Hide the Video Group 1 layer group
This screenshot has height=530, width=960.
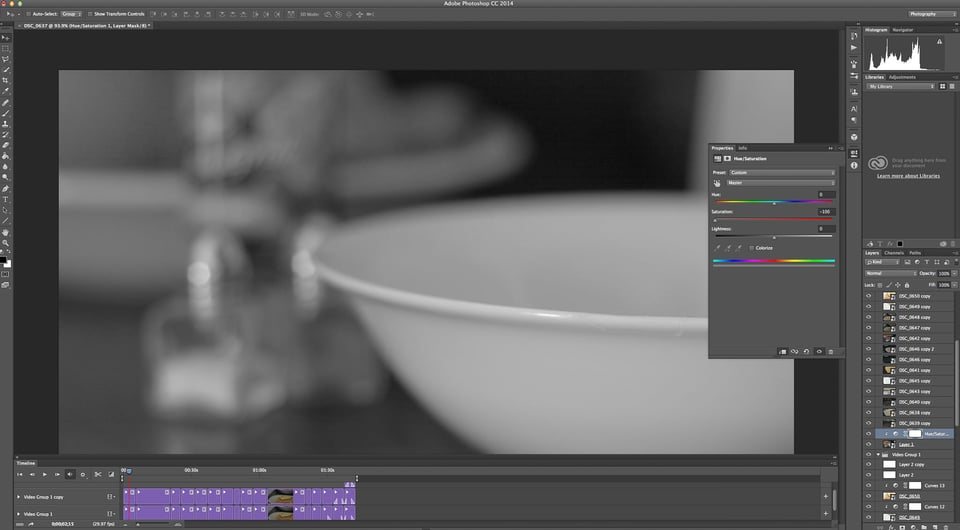[868, 455]
